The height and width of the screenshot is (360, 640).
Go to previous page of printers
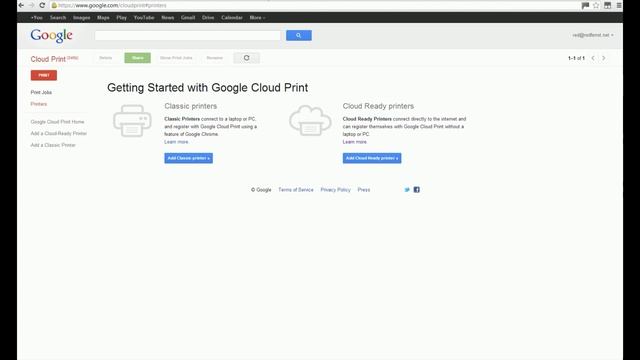(x=593, y=58)
